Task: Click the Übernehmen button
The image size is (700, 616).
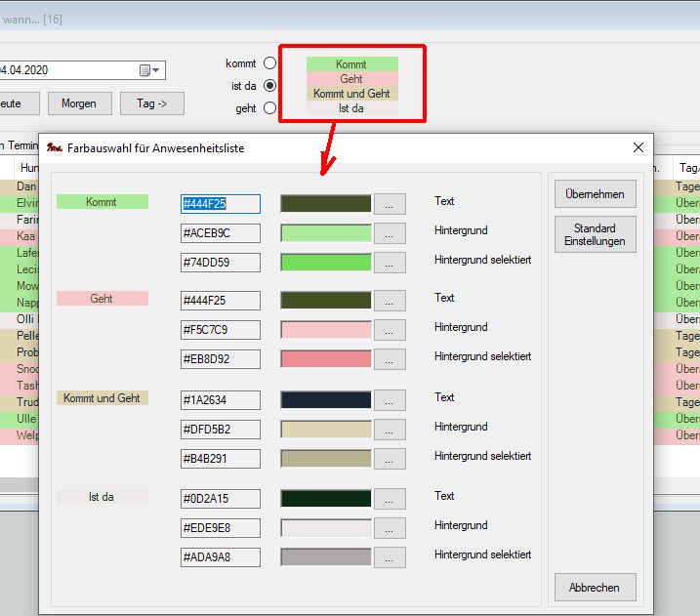Action: coord(595,193)
